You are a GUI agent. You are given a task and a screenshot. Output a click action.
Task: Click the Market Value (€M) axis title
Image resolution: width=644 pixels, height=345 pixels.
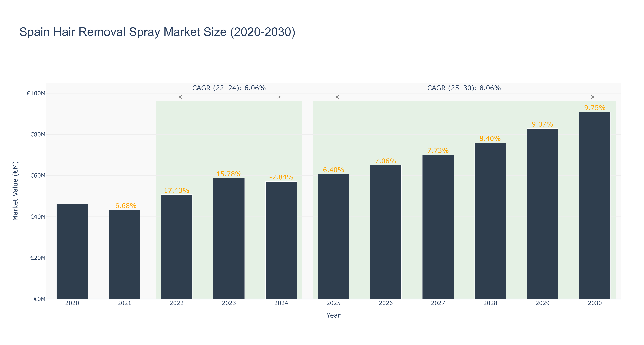(16, 191)
